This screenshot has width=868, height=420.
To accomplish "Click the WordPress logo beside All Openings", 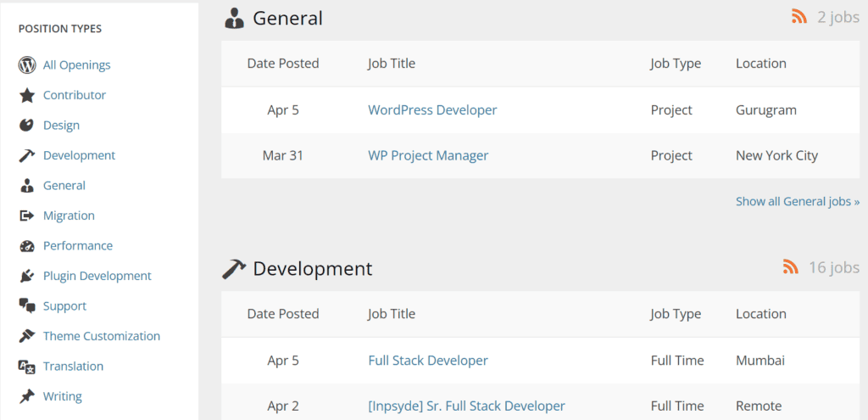I will pyautogui.click(x=27, y=65).
